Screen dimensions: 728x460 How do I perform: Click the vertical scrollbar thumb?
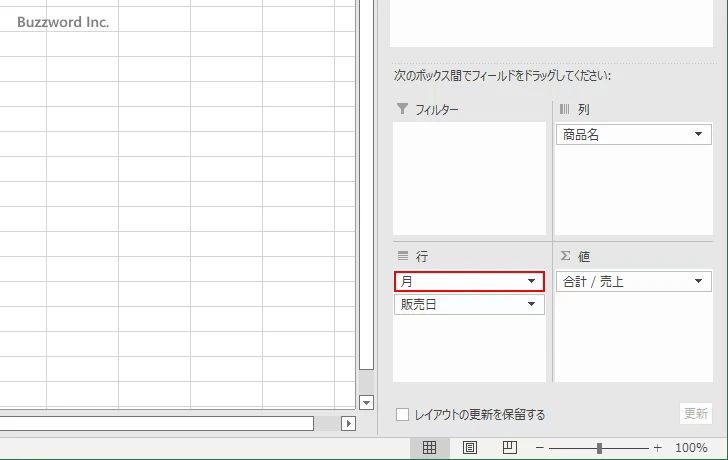click(366, 185)
